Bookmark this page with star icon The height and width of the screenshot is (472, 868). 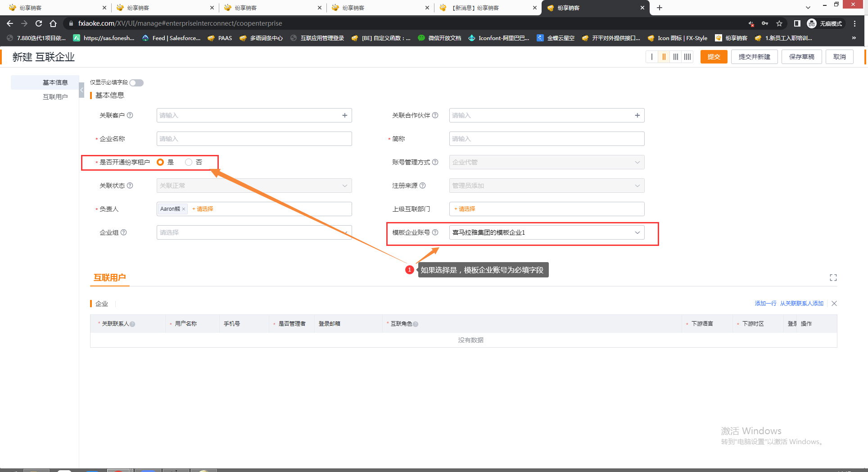tap(779, 23)
